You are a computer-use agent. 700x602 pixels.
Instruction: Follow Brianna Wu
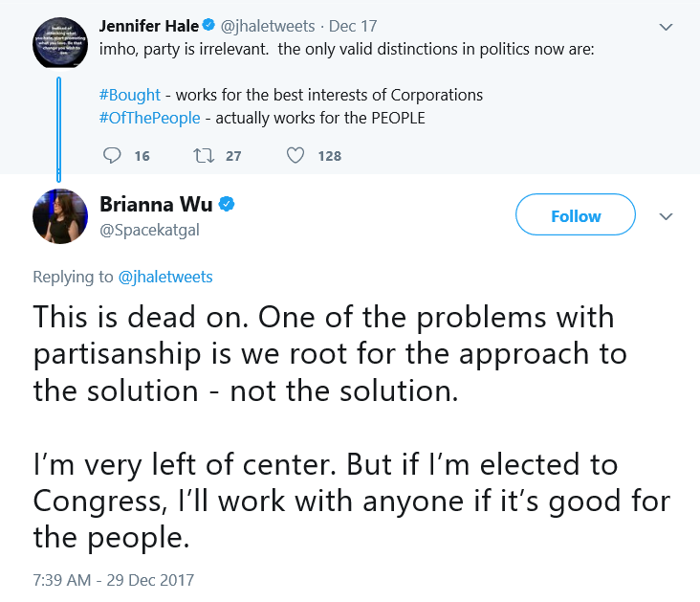[x=576, y=214]
